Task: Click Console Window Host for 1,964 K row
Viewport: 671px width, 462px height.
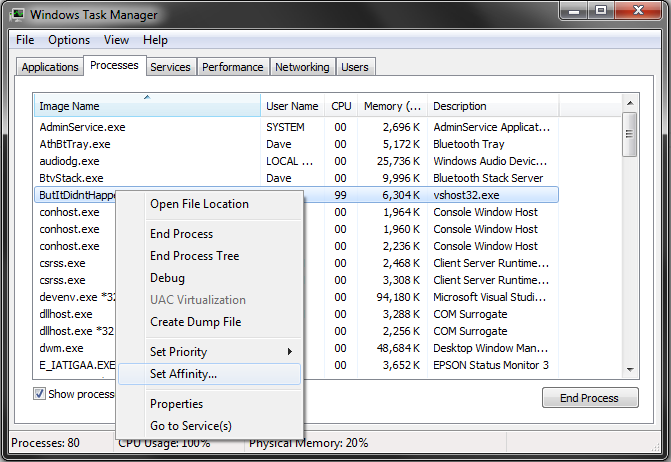Action: pyautogui.click(x=485, y=212)
